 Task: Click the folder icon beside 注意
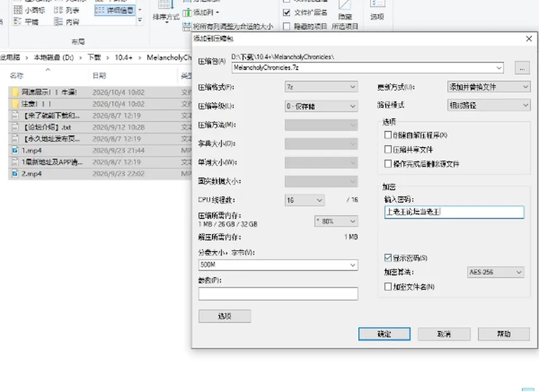[x=15, y=104]
